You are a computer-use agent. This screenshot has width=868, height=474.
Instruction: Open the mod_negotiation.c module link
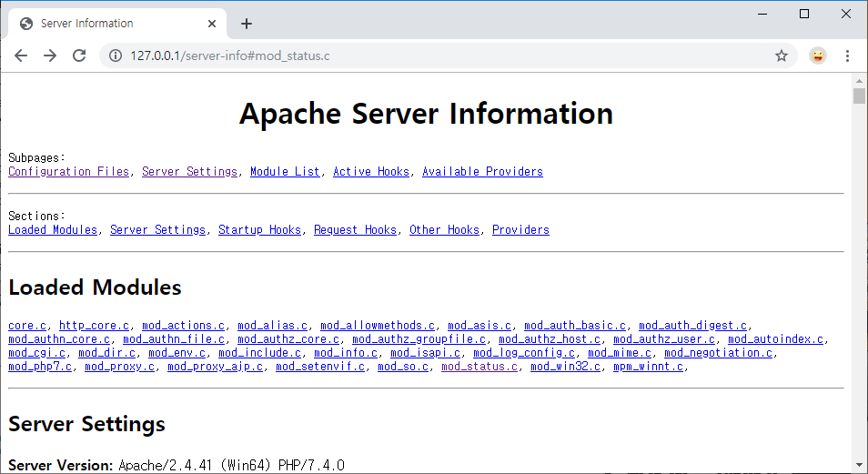[719, 353]
